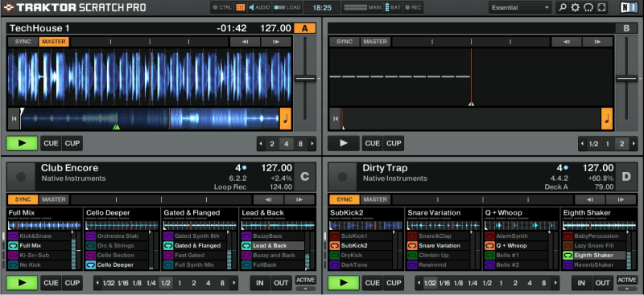
Task: Pitch bend Deck B forward
Action: 597,42
